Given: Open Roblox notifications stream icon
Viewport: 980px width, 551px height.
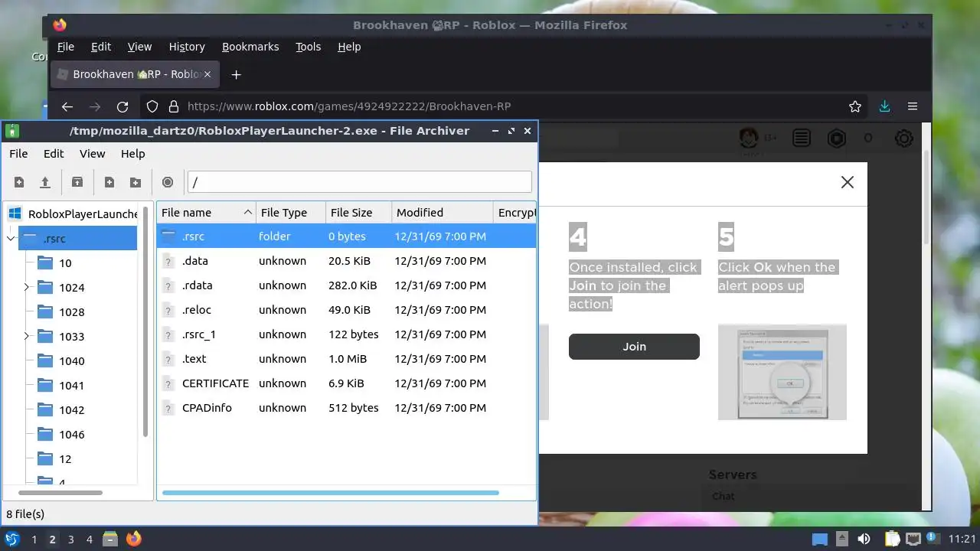Looking at the screenshot, I should pyautogui.click(x=802, y=139).
